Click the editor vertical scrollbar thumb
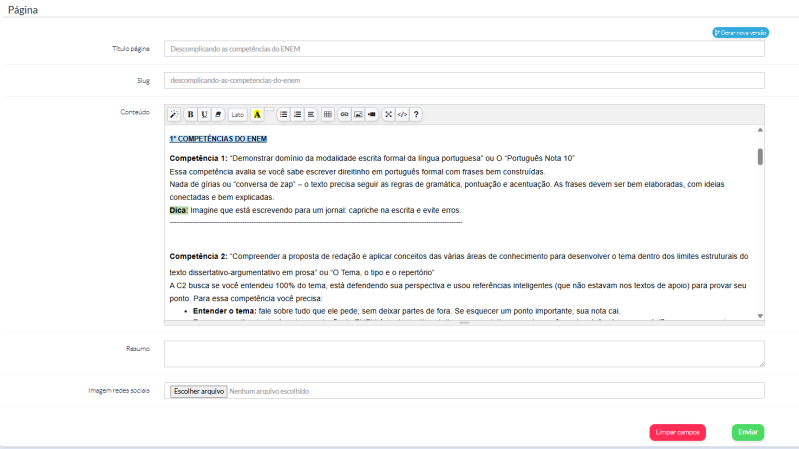The image size is (799, 449). [x=760, y=157]
